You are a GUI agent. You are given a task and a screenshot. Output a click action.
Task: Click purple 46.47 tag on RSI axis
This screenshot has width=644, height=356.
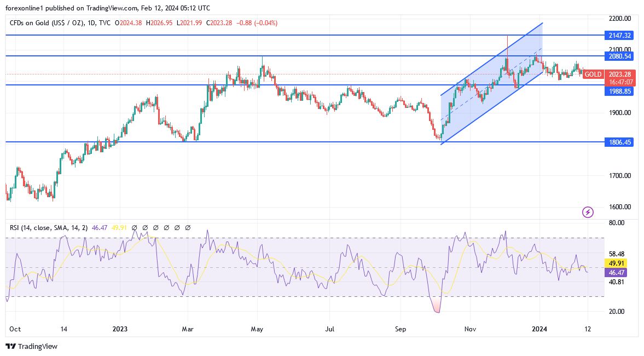(x=616, y=273)
